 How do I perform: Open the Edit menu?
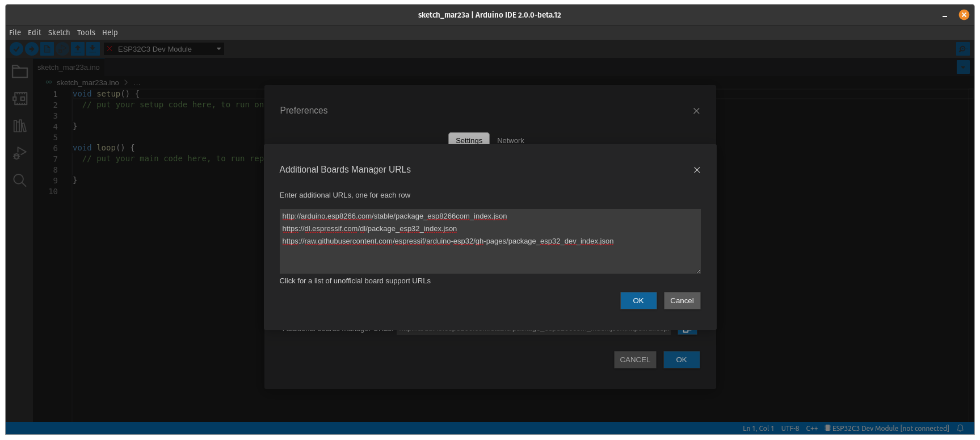(x=35, y=32)
